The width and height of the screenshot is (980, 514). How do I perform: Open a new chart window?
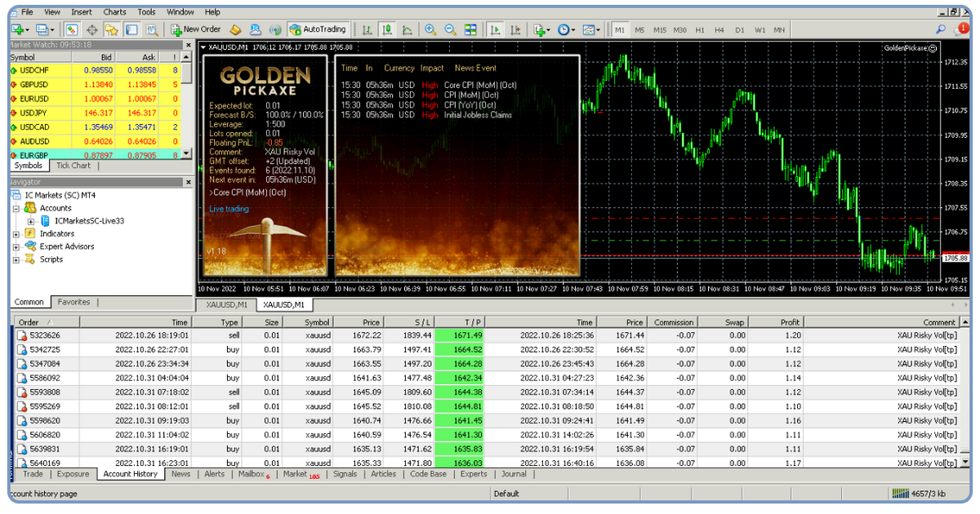[18, 29]
